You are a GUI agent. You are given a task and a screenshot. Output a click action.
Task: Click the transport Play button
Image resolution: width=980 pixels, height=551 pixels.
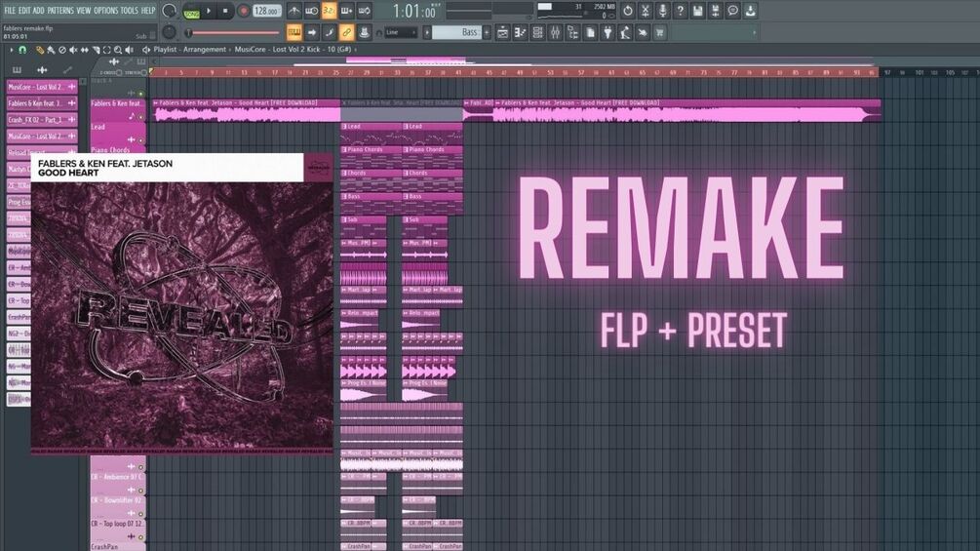(x=209, y=11)
